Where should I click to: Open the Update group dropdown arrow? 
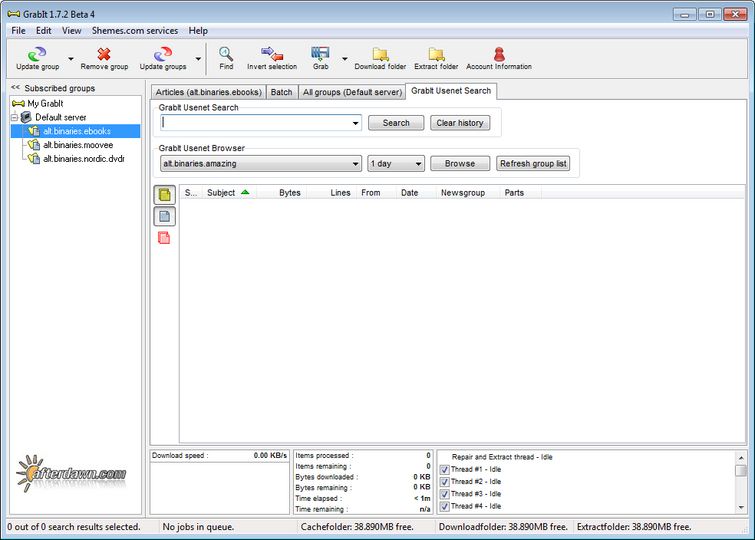pyautogui.click(x=71, y=59)
